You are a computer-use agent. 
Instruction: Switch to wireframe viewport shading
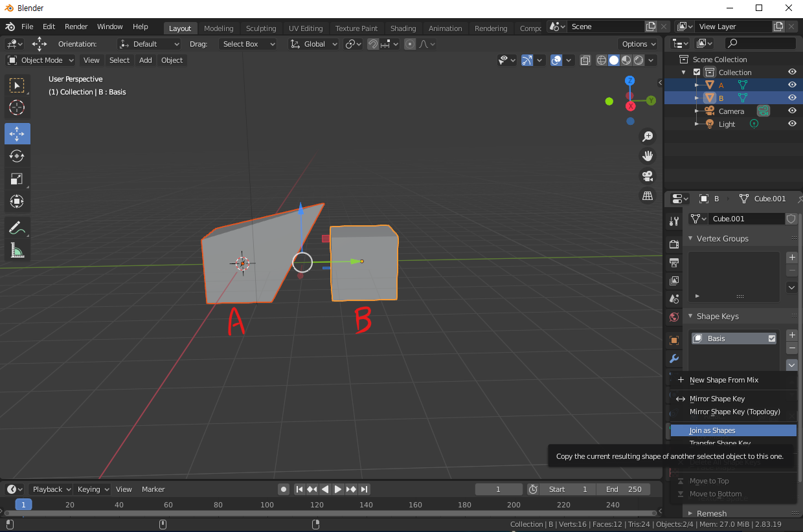[602, 60]
